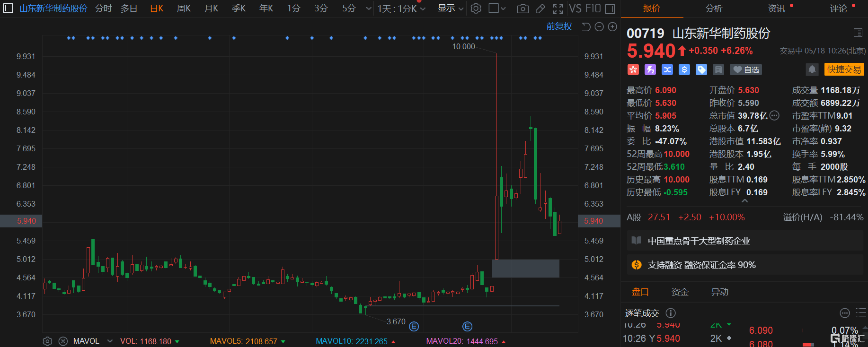Toggle the right side panel icon

(x=611, y=9)
